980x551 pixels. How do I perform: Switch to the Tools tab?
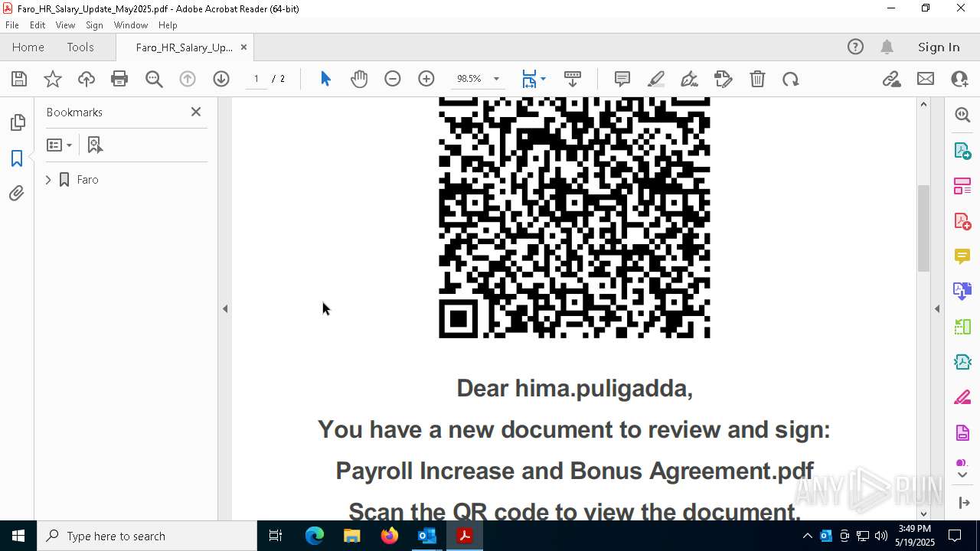point(80,47)
